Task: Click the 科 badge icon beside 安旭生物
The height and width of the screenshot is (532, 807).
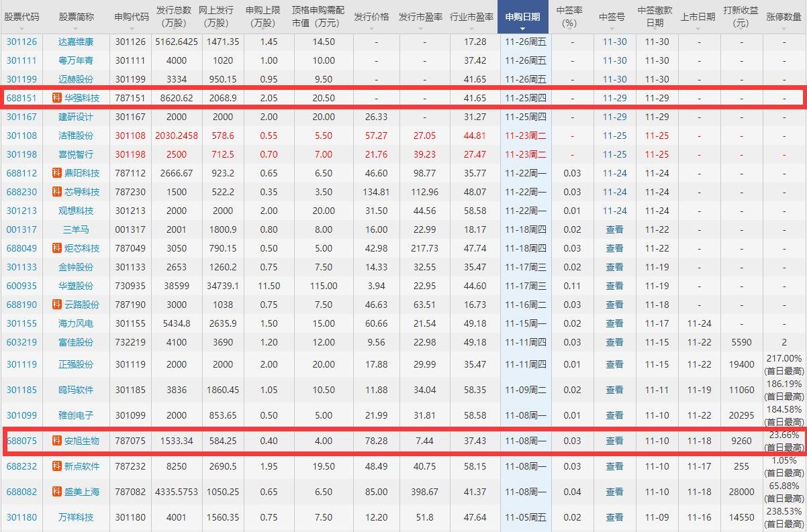Action: click(x=57, y=441)
